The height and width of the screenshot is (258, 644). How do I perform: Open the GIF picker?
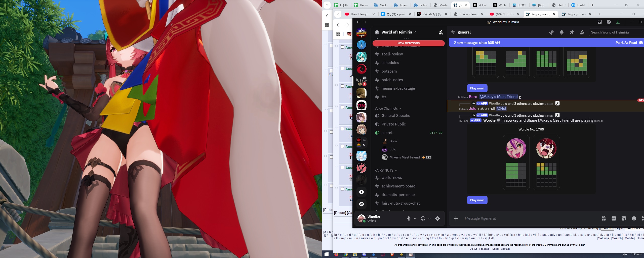pyautogui.click(x=614, y=218)
